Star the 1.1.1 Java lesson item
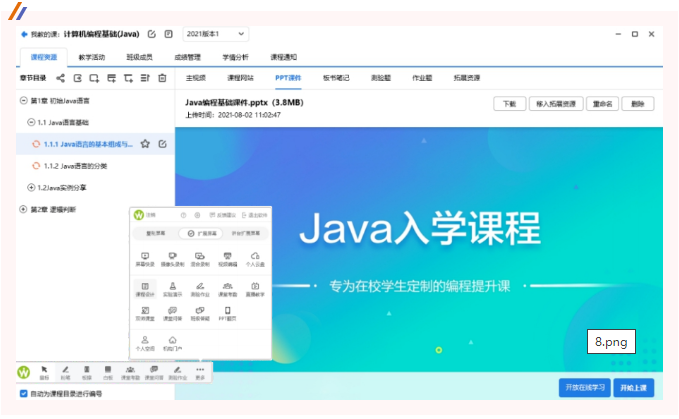This screenshot has height=419, width=679. 145,144
